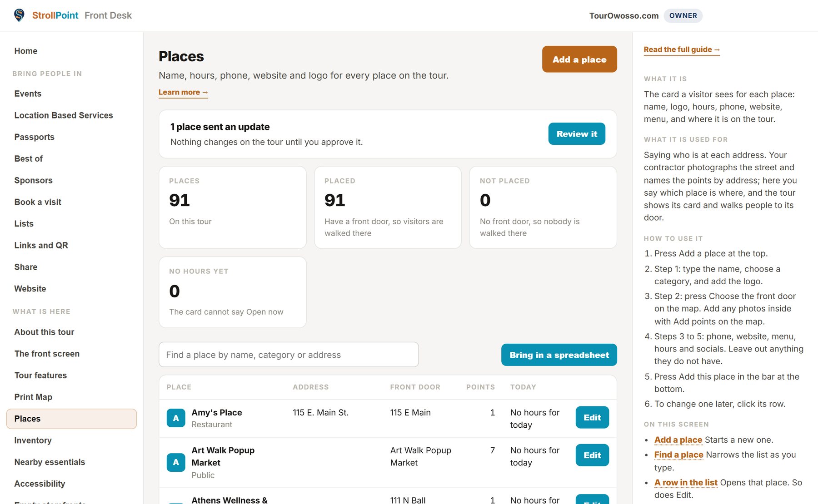The height and width of the screenshot is (504, 818).
Task: Review the place update
Action: pos(577,134)
